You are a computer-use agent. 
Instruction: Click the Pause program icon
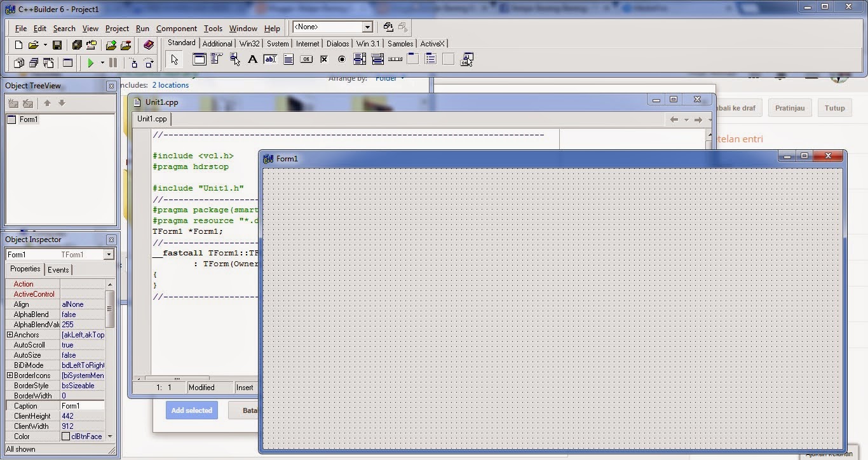coord(113,63)
